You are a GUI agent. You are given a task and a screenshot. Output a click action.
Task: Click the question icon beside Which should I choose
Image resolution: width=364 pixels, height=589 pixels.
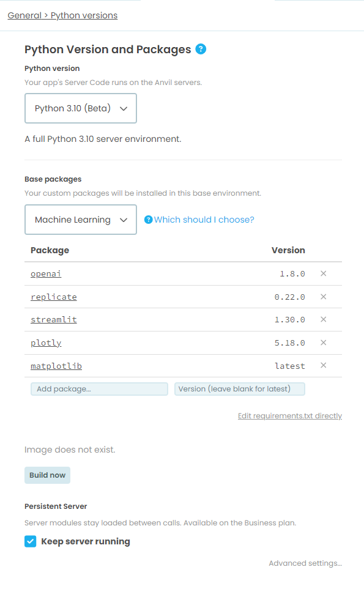click(x=149, y=220)
